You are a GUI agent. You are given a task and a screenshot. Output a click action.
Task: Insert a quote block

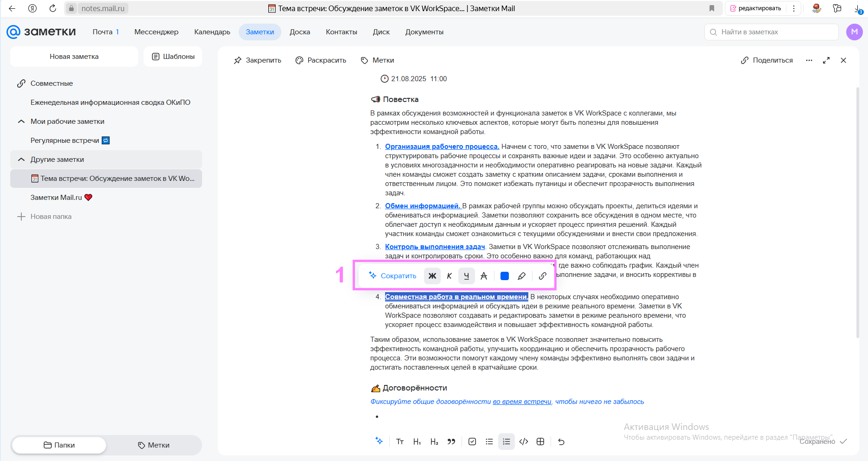(451, 442)
